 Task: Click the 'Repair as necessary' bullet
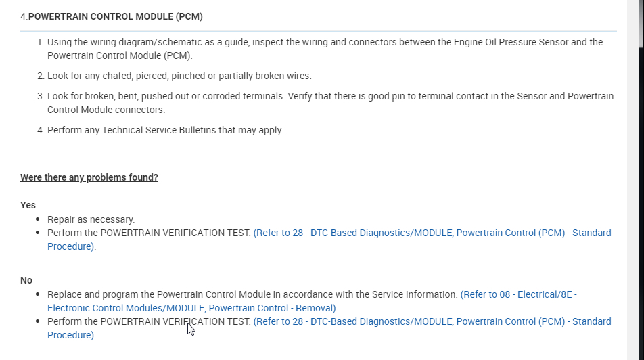(91, 219)
